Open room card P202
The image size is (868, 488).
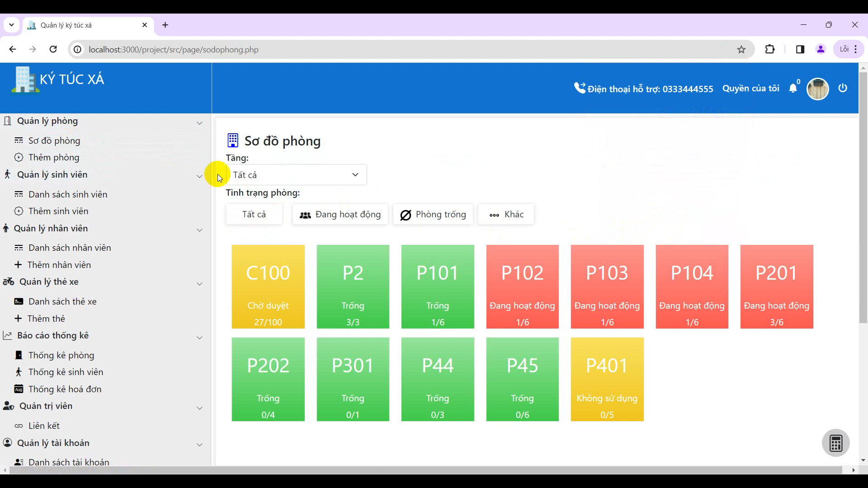[x=268, y=379]
